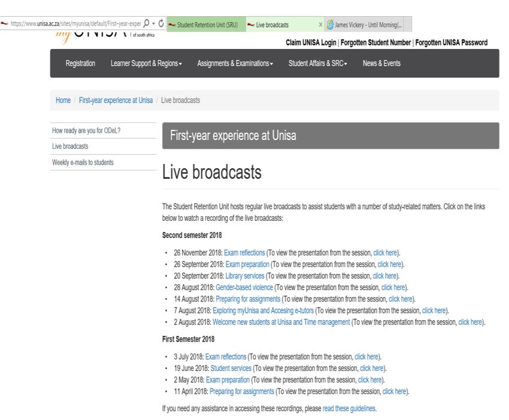509x420 pixels.
Task: Click the myUnisa logo
Action: click(x=105, y=36)
